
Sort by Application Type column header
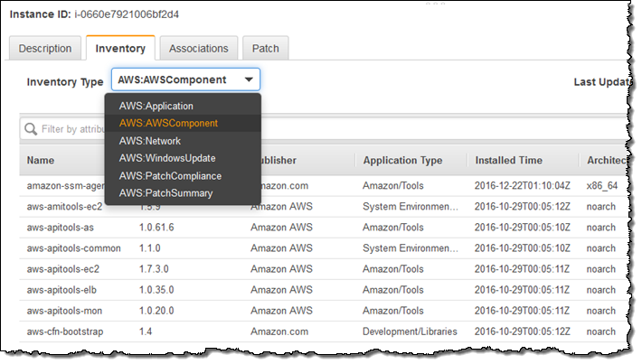tap(402, 161)
